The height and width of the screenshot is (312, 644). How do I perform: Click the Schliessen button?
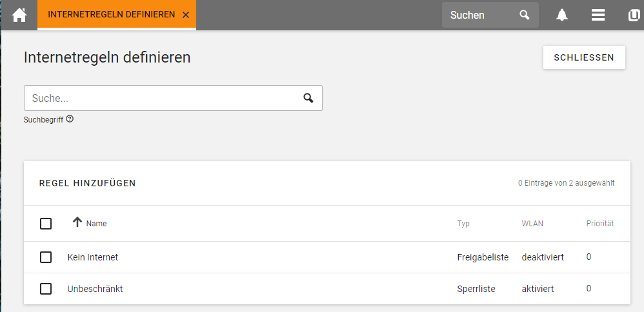584,57
